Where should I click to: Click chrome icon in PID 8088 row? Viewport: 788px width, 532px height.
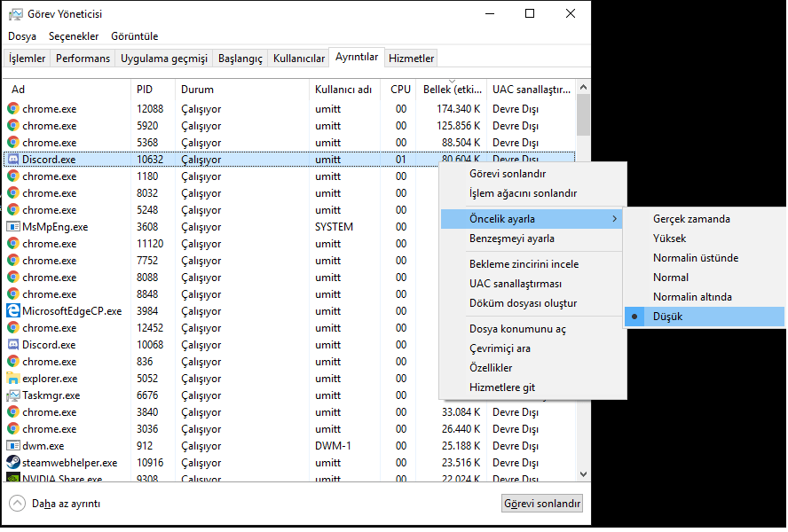(x=13, y=278)
